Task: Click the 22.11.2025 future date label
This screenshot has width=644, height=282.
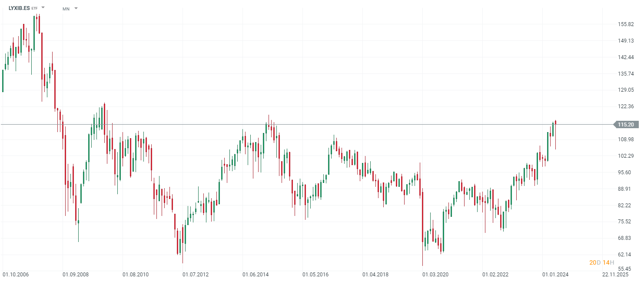Action: (615, 275)
